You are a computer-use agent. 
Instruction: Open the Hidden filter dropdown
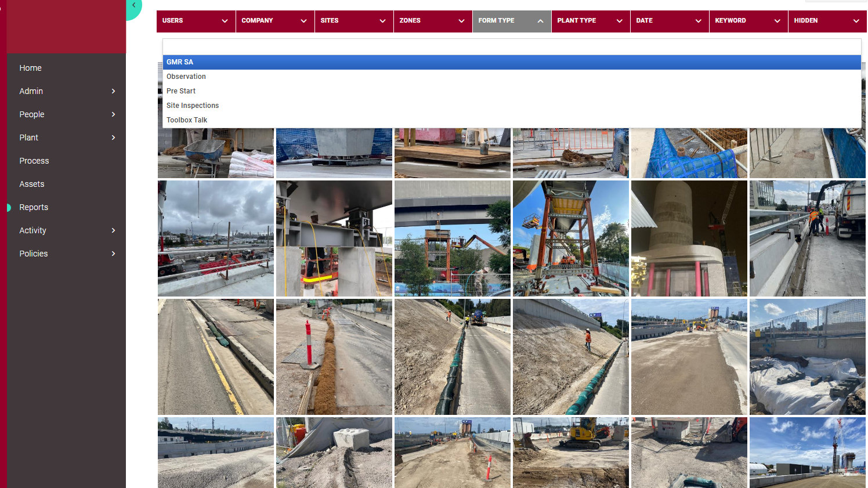827,21
